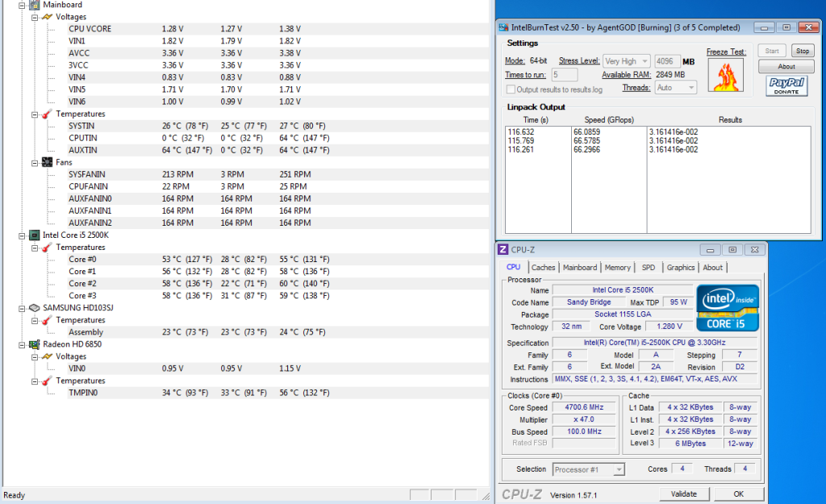Click the Radeon HD 6850 card icon

(34, 344)
